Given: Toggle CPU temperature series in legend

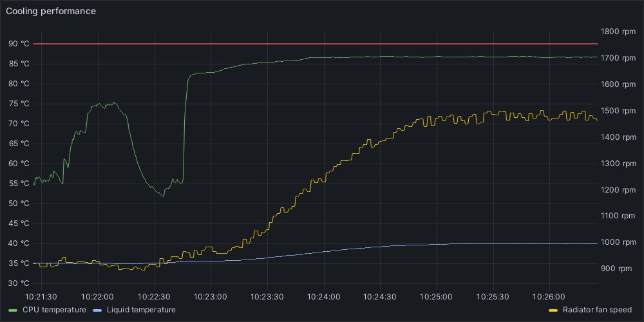Looking at the screenshot, I should [x=54, y=310].
